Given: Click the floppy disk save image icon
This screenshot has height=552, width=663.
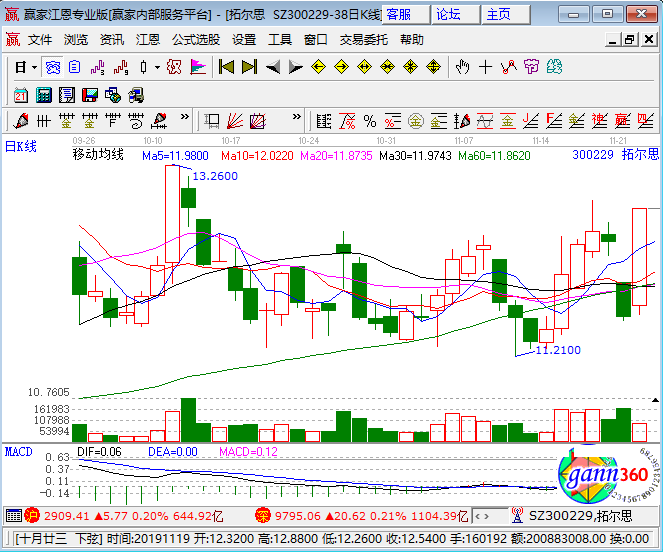Looking at the screenshot, I should point(90,95).
